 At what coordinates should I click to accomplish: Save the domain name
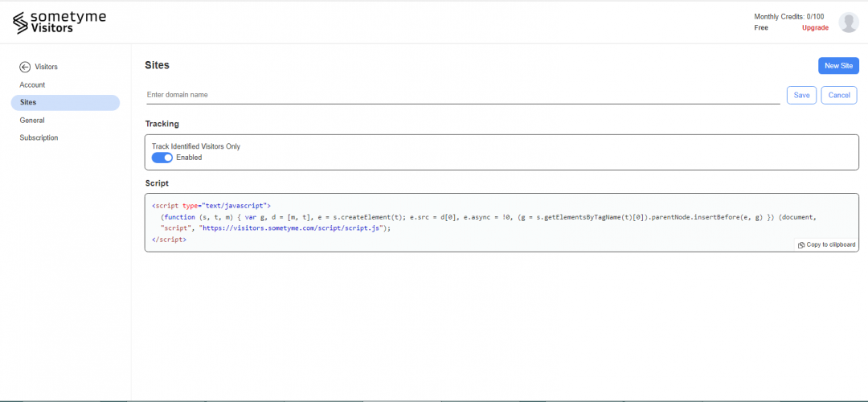[x=801, y=95]
